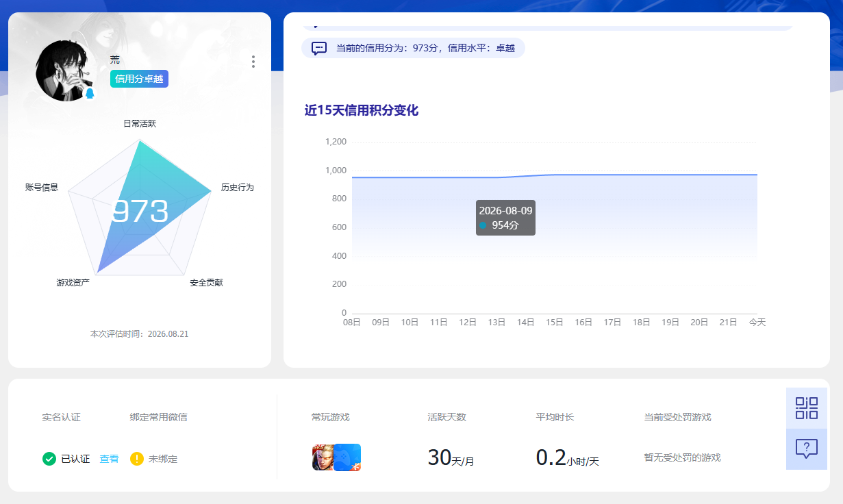The height and width of the screenshot is (504, 843).
Task: Click the 09日 label on chart axis
Action: (x=381, y=322)
